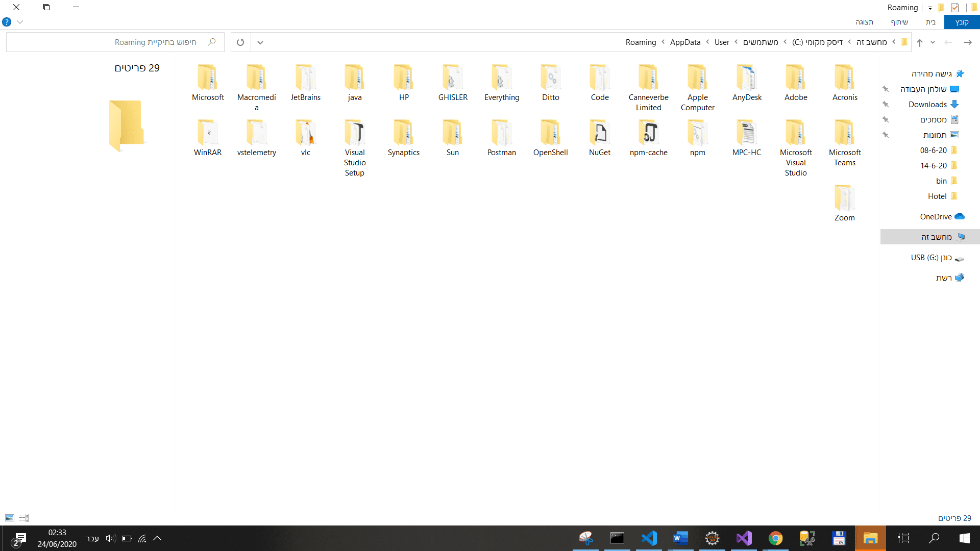Open the Quick Access Toolbar customize dropdown
This screenshot has width=980, height=551.
point(930,8)
